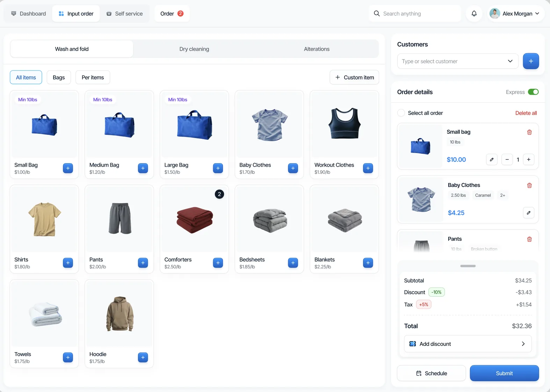Viewport: 550px width, 392px height.
Task: Grab the order summary drag handle
Action: [468, 266]
